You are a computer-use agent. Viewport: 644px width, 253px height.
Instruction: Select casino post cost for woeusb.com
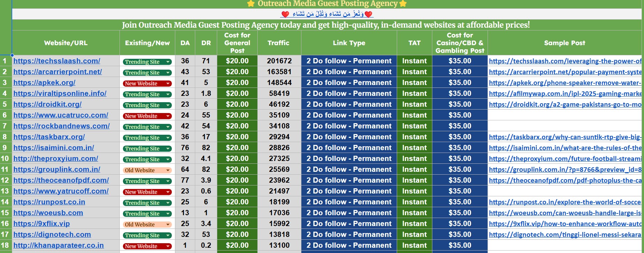[460, 213]
